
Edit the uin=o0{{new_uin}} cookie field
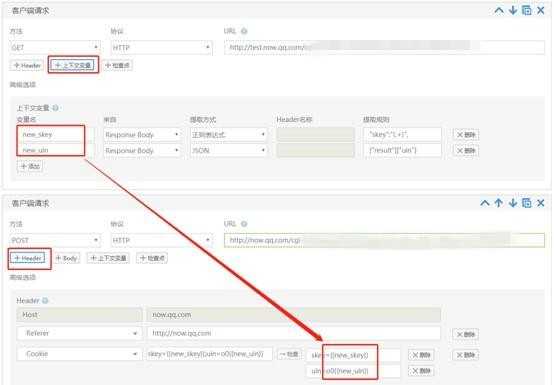point(354,371)
